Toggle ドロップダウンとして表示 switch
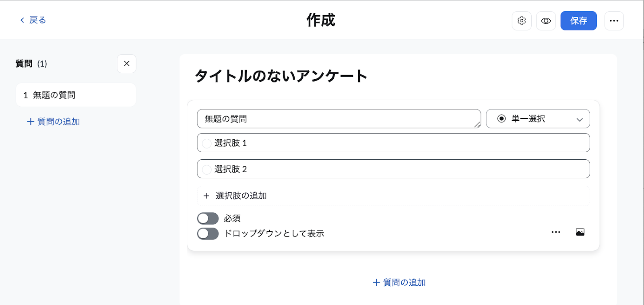 (x=208, y=234)
